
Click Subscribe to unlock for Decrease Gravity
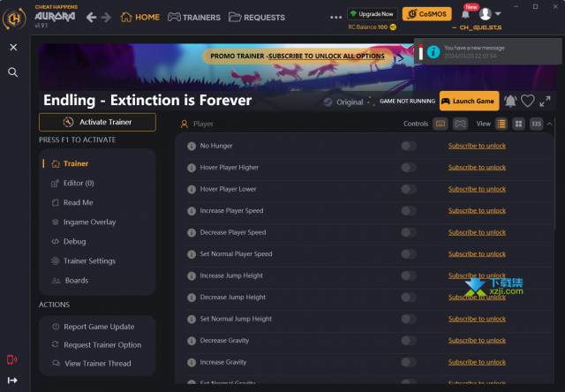click(x=477, y=340)
